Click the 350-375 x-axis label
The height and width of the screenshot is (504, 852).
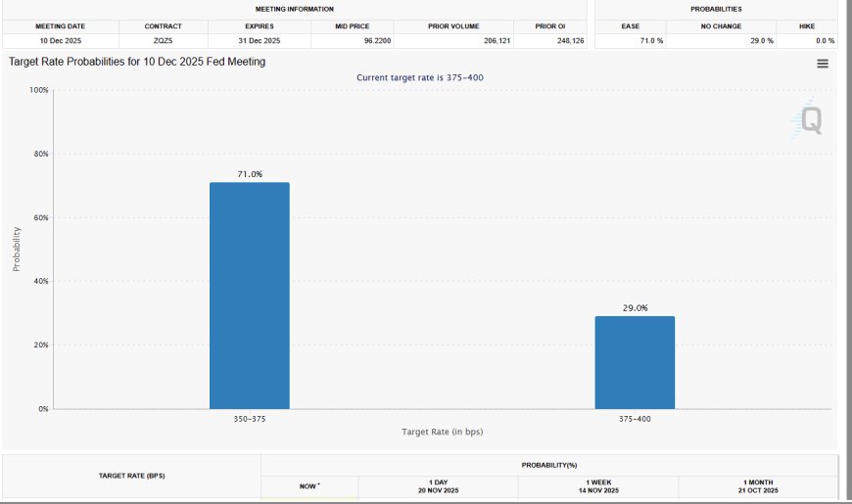point(250,419)
